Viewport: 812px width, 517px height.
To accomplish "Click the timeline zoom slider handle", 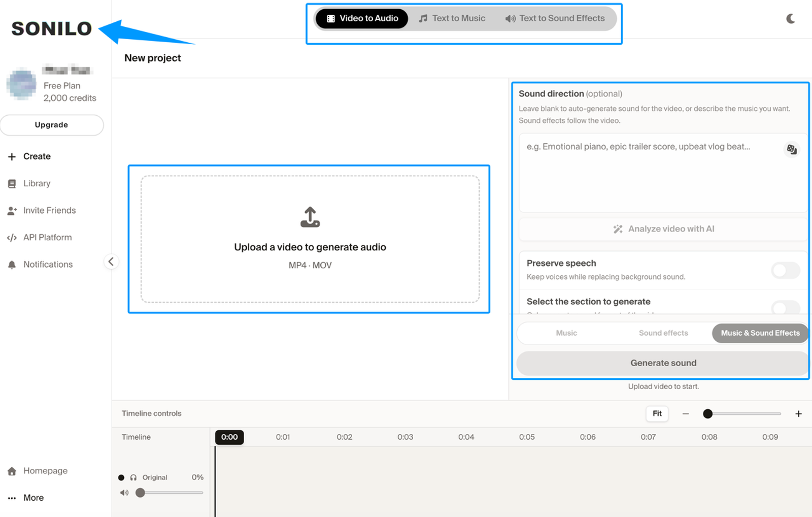I will pyautogui.click(x=707, y=414).
